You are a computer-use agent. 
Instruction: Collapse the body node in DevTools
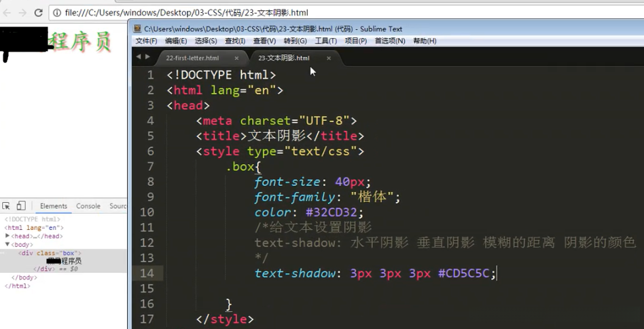tap(7, 244)
